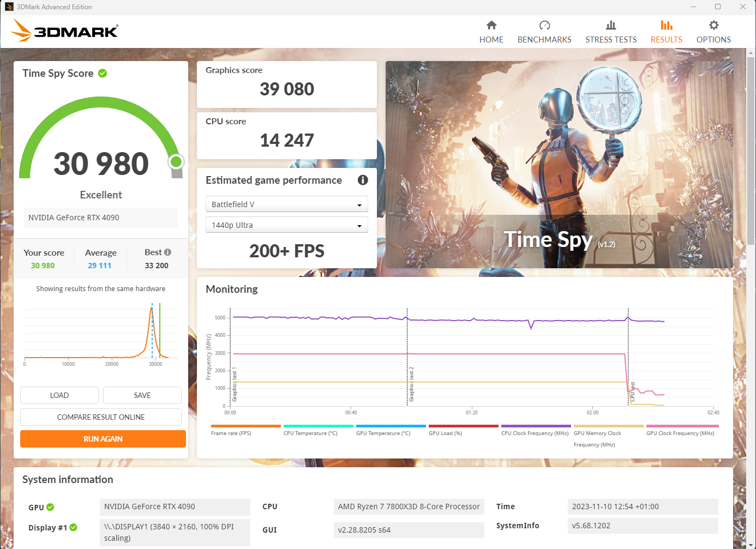Open the BENCHMARKS tab
This screenshot has height=549, width=756.
[544, 32]
